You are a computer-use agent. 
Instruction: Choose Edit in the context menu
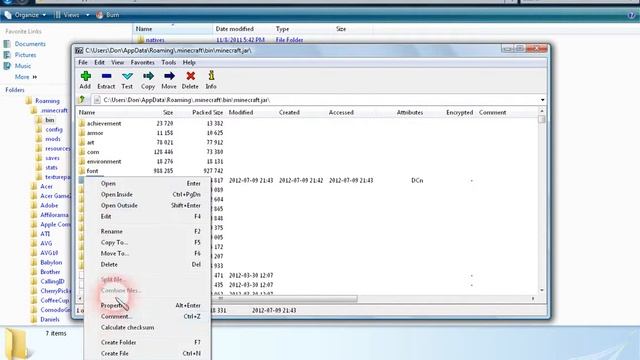[x=148, y=217]
